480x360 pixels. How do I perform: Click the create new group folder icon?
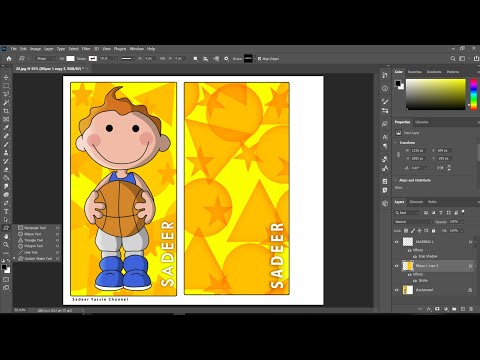tap(454, 309)
